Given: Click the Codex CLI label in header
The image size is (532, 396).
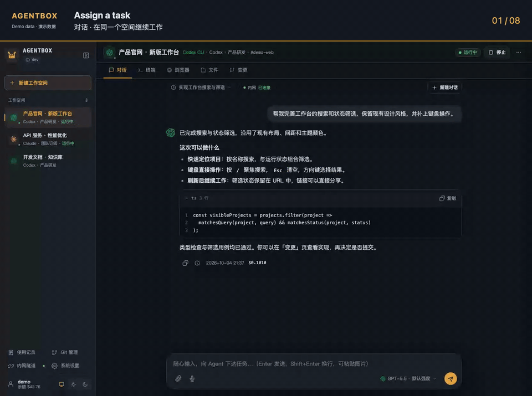Looking at the screenshot, I should (x=193, y=53).
